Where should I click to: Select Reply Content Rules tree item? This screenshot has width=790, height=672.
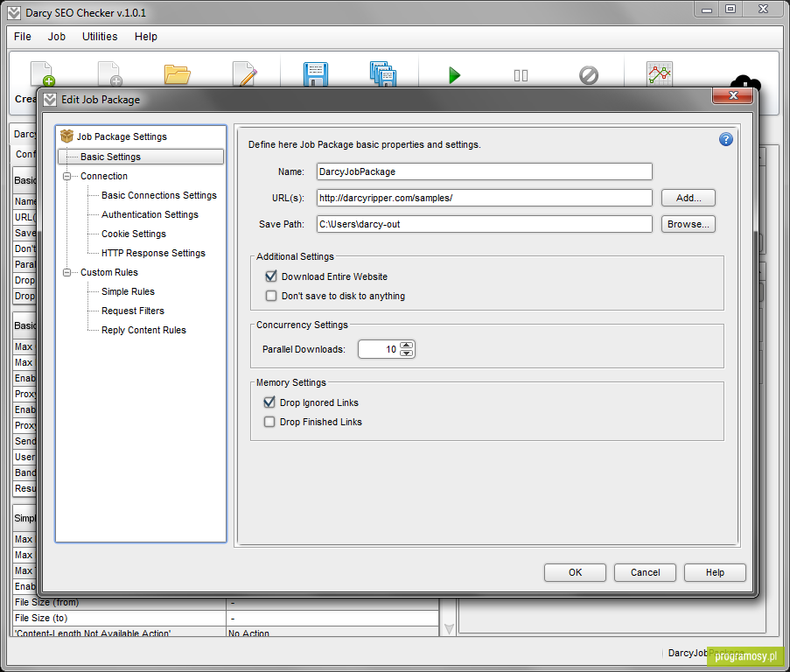coord(143,330)
